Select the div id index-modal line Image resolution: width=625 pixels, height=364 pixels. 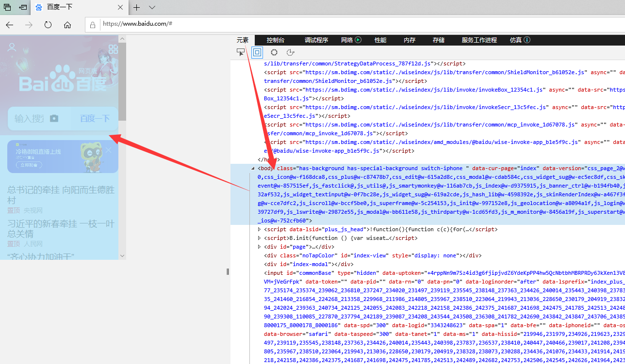coord(309,264)
